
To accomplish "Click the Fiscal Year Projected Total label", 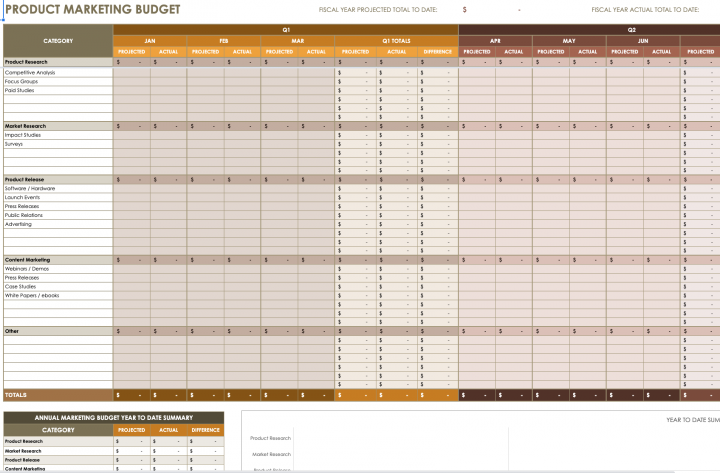I will (x=378, y=10).
